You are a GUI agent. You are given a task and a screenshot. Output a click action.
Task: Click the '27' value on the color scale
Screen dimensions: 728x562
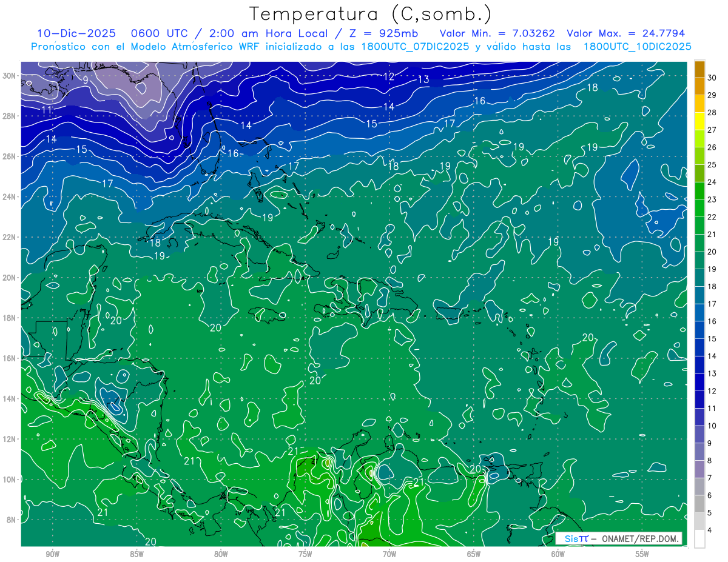pos(712,130)
